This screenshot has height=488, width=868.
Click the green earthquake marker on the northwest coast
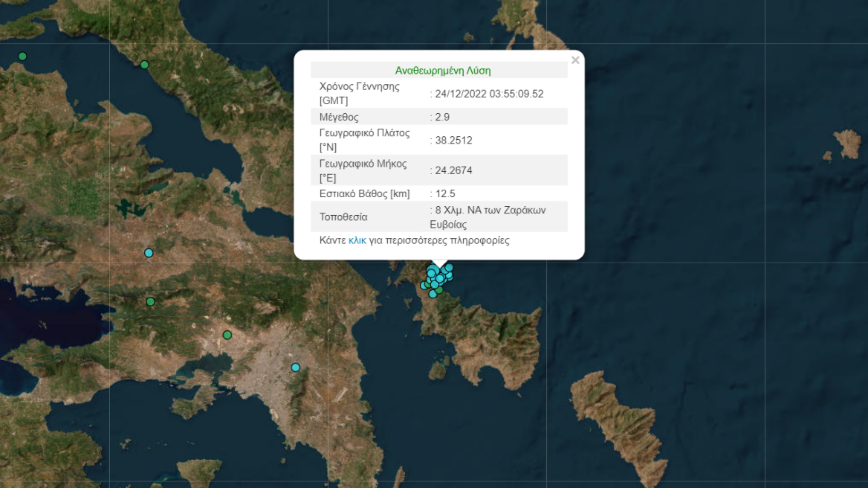pyautogui.click(x=22, y=55)
